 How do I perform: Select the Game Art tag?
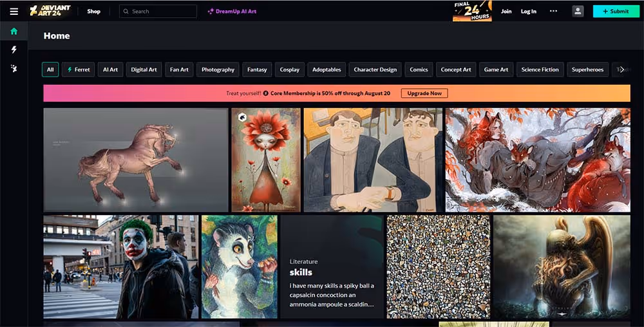pyautogui.click(x=496, y=70)
